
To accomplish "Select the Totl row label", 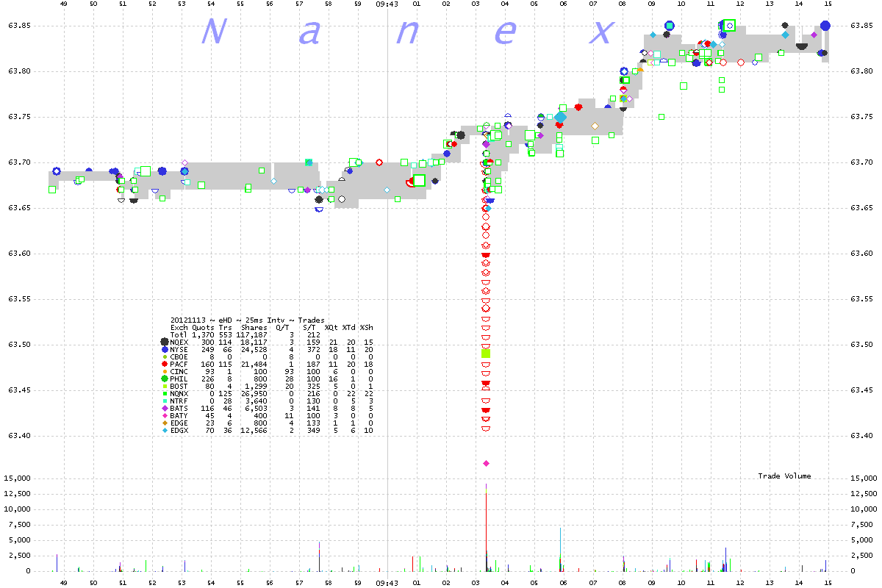I will click(179, 334).
